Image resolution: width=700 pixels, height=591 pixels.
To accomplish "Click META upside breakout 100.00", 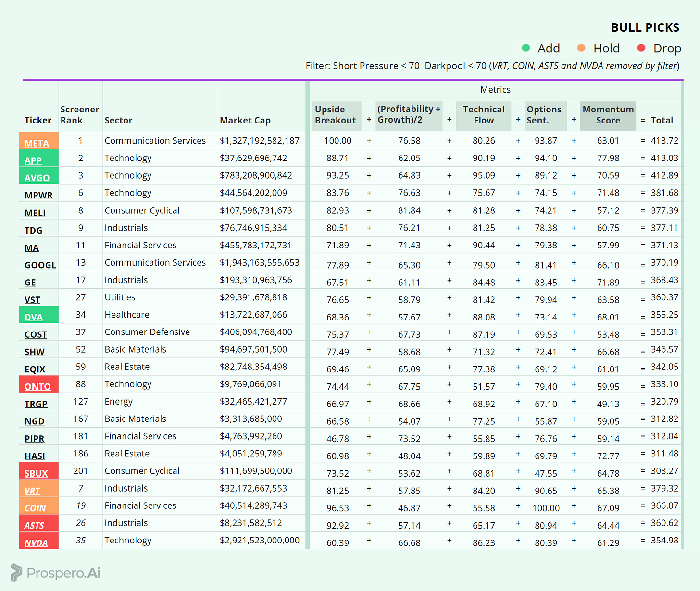I will point(337,141).
